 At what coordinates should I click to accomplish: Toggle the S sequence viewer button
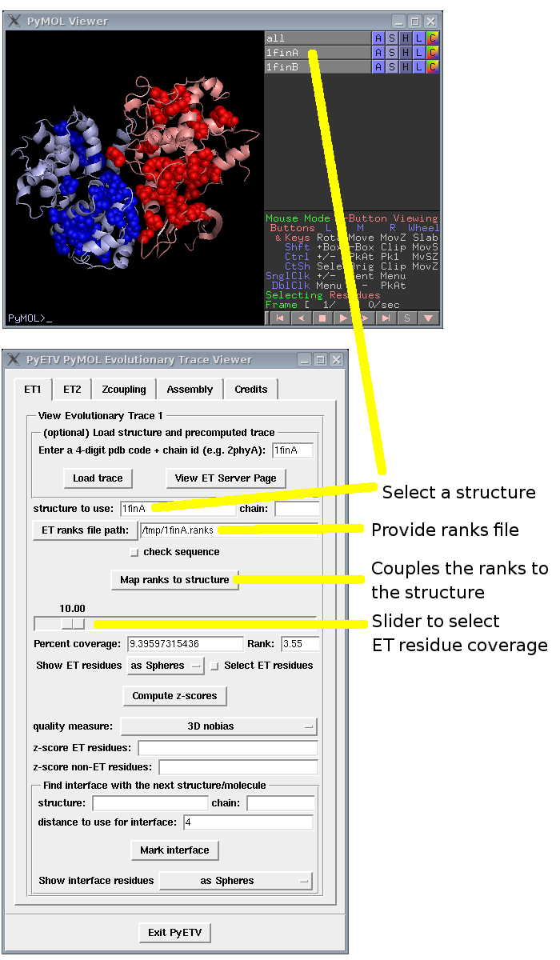(408, 318)
